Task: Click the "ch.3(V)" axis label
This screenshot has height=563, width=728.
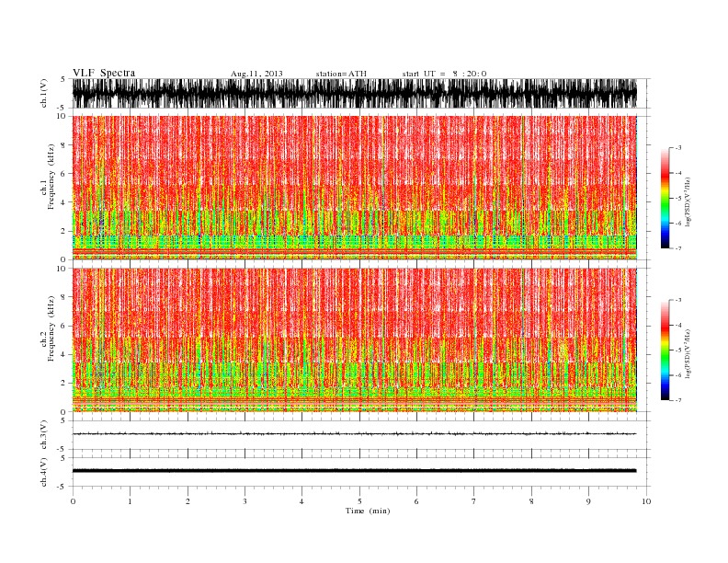Action: coord(44,435)
